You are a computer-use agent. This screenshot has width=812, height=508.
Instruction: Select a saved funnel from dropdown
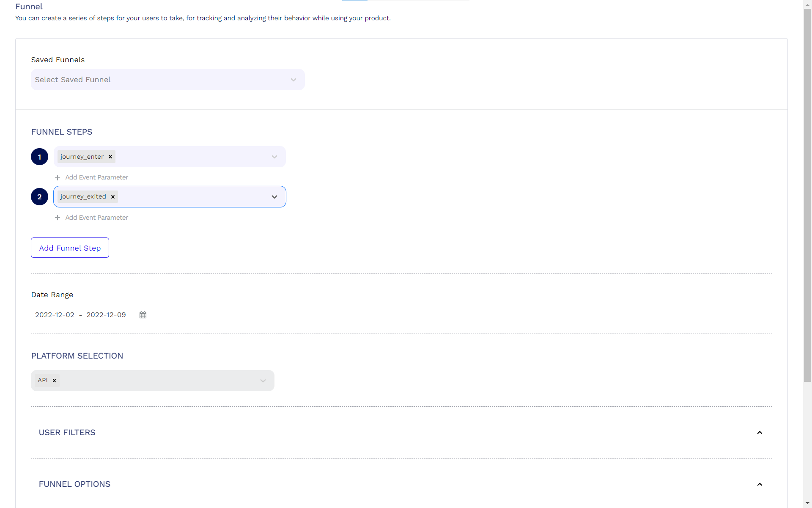coord(168,80)
